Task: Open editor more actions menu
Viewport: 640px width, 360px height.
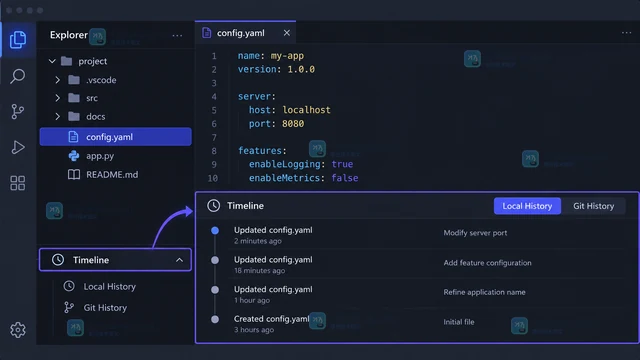Action: tap(626, 33)
